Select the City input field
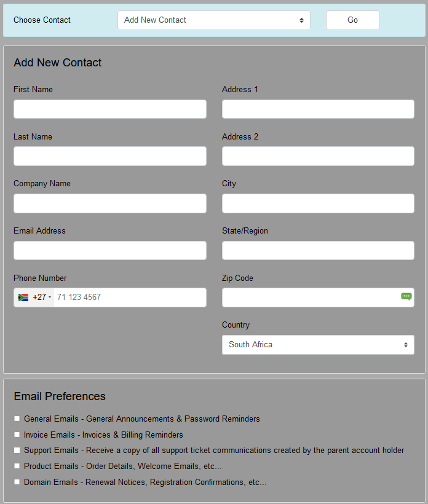The image size is (428, 504). coord(318,203)
